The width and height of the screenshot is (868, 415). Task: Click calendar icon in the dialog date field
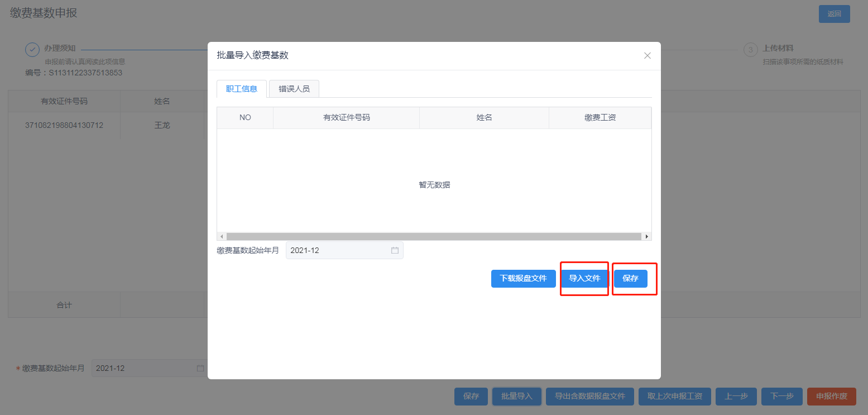395,250
